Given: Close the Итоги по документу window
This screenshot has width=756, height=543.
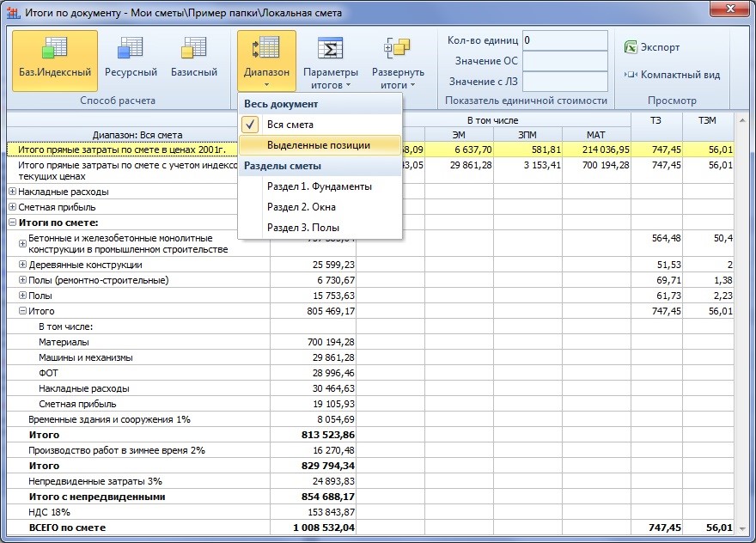Looking at the screenshot, I should pyautogui.click(x=730, y=9).
